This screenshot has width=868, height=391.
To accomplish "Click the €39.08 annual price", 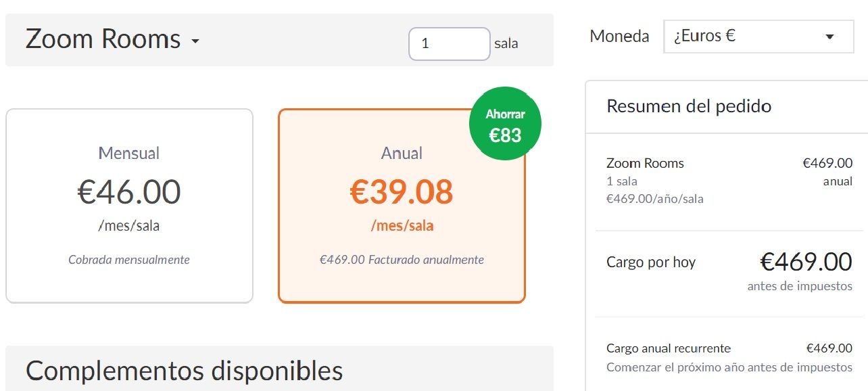I will pyautogui.click(x=402, y=191).
